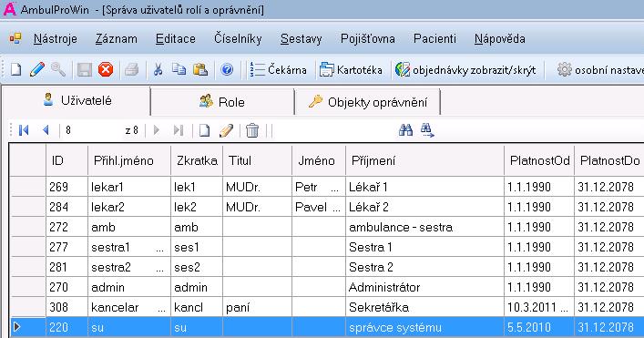Image resolution: width=644 pixels, height=338 pixels.
Task: Select the správce systému surname cell
Action: [x=424, y=327]
